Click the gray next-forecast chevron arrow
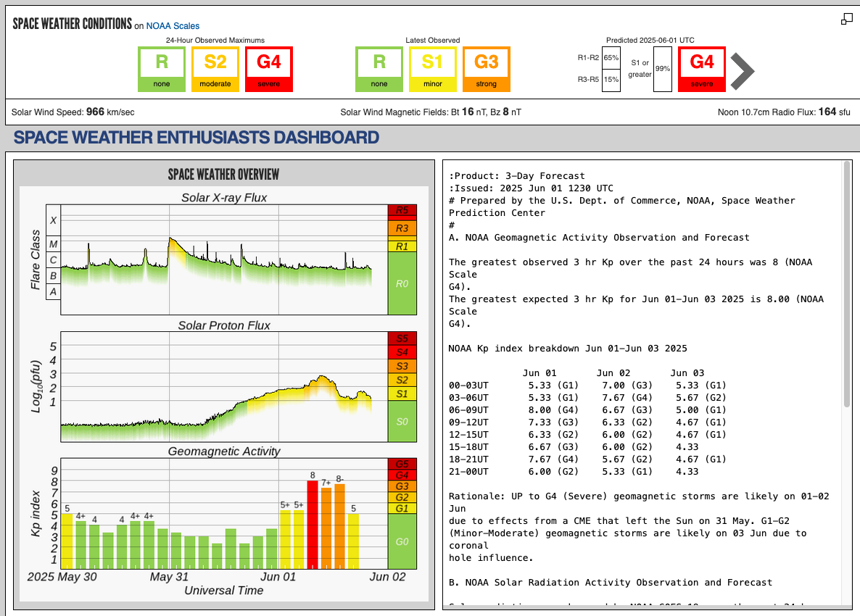This screenshot has width=860, height=616. (743, 71)
